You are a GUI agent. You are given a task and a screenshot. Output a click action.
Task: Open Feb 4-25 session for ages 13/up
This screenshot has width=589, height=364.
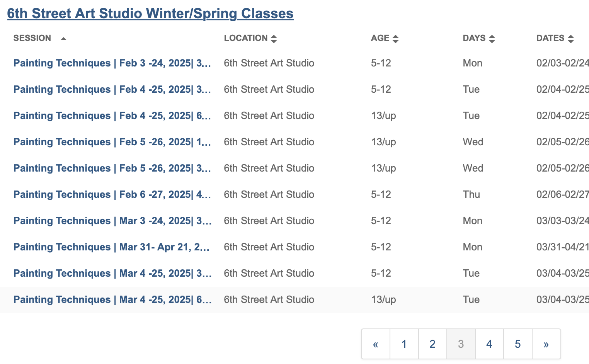click(x=112, y=116)
